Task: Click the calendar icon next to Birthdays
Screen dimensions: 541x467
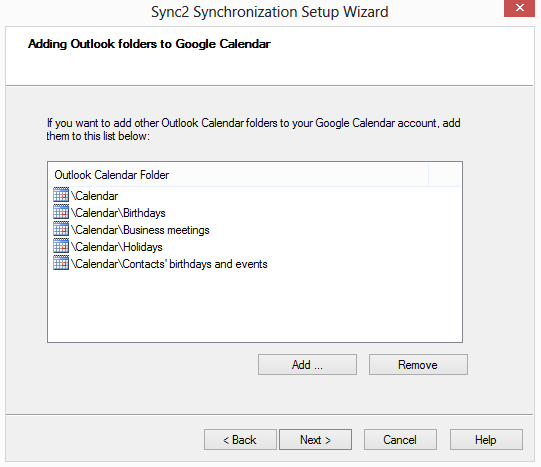Action: click(x=61, y=212)
